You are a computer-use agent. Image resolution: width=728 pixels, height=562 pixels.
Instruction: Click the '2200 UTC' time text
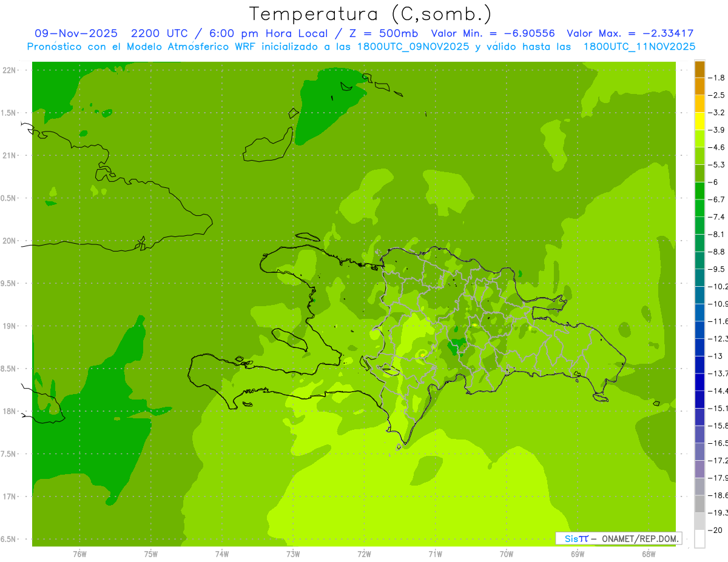(x=160, y=34)
